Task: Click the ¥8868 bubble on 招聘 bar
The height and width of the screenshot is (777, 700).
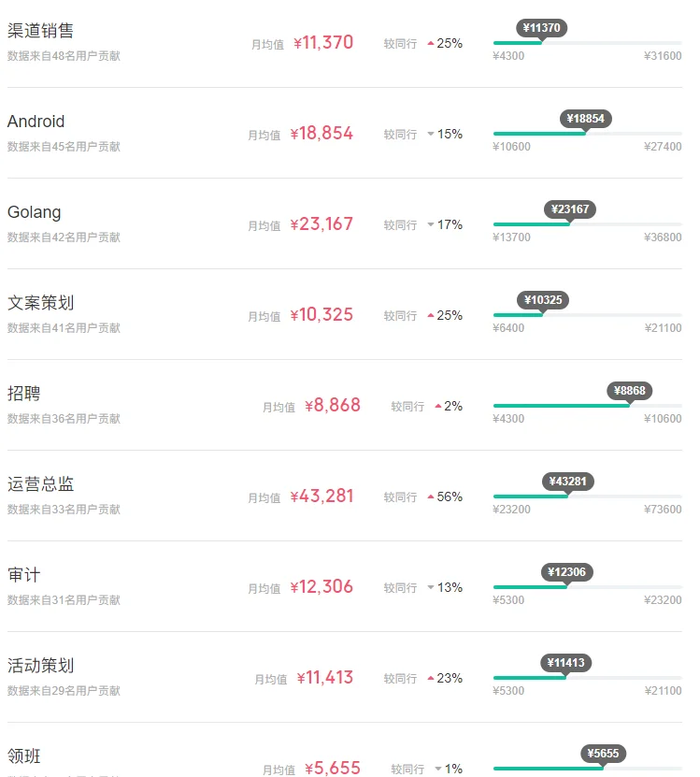Action: pos(630,391)
